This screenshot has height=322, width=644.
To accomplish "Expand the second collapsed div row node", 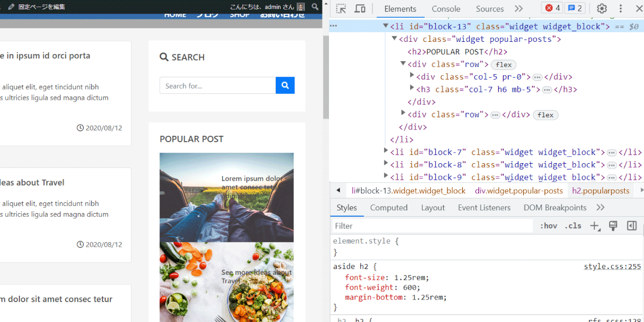I will pyautogui.click(x=403, y=113).
